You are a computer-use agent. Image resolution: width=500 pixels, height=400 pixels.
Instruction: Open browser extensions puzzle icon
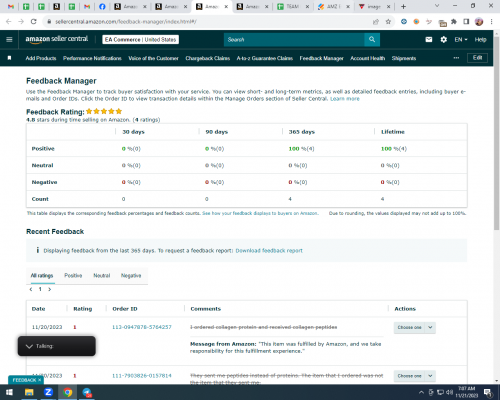pyautogui.click(x=454, y=22)
